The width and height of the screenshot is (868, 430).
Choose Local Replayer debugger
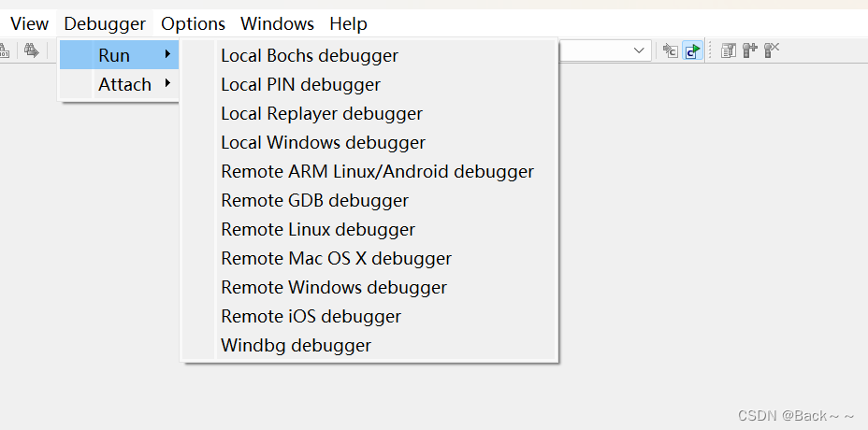pyautogui.click(x=369, y=113)
